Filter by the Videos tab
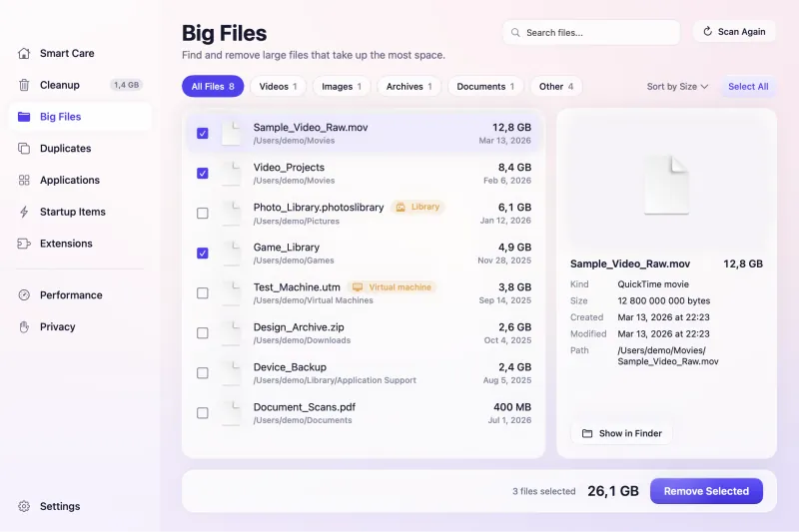799x532 pixels. click(278, 87)
